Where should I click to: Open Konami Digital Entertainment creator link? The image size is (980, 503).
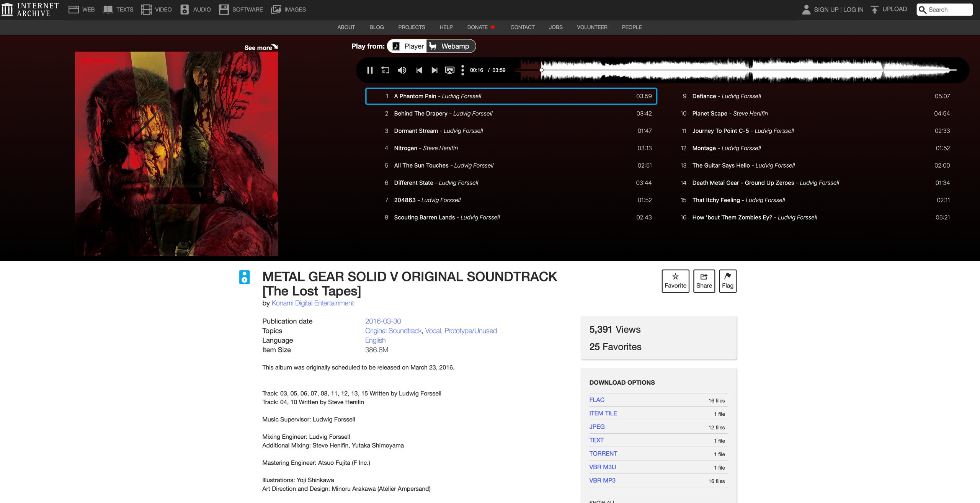point(312,303)
